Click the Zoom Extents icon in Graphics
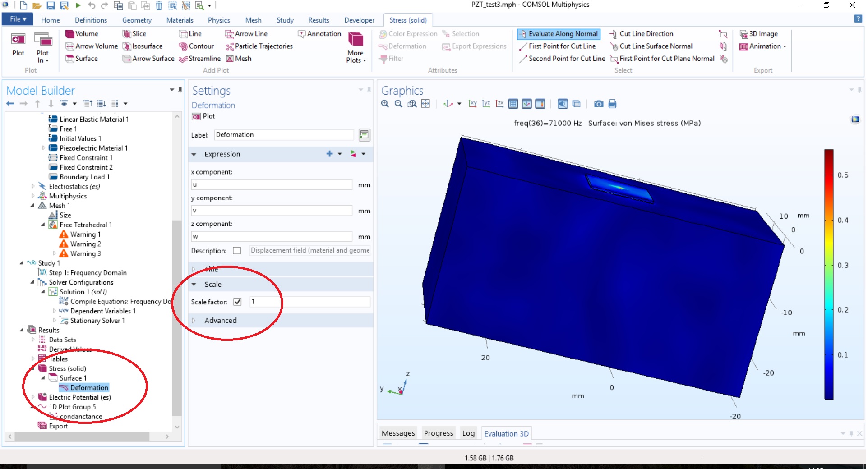Screen dimensions: 868x469 [425, 104]
